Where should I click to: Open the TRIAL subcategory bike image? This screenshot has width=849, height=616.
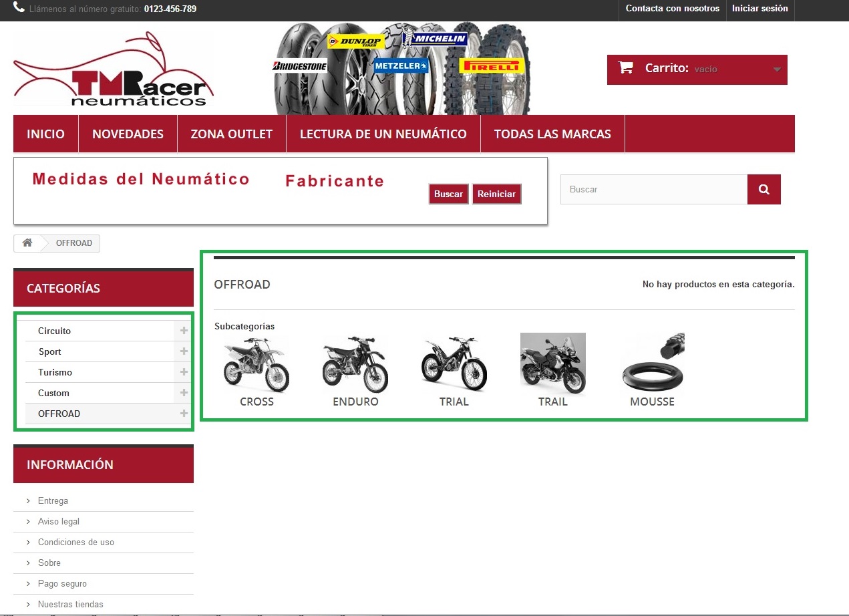click(454, 364)
